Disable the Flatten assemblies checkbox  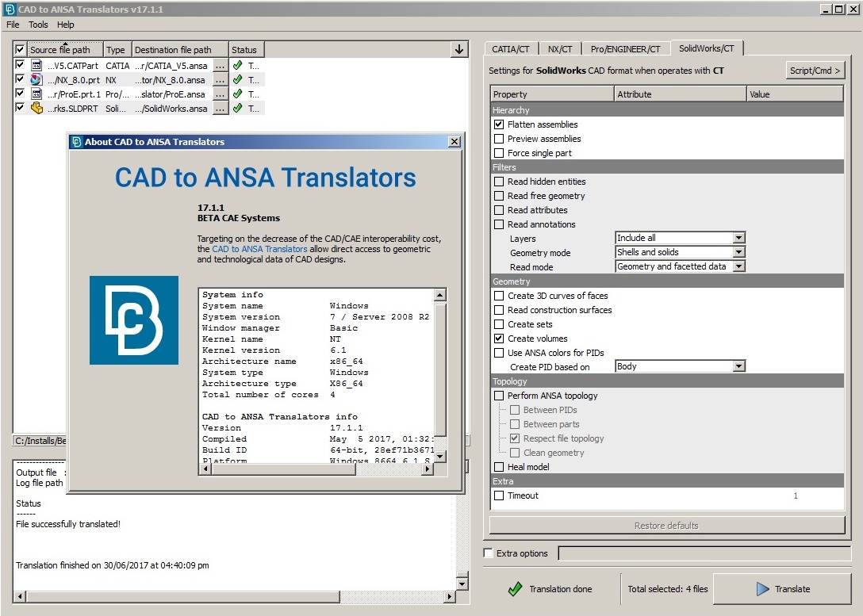coord(499,124)
